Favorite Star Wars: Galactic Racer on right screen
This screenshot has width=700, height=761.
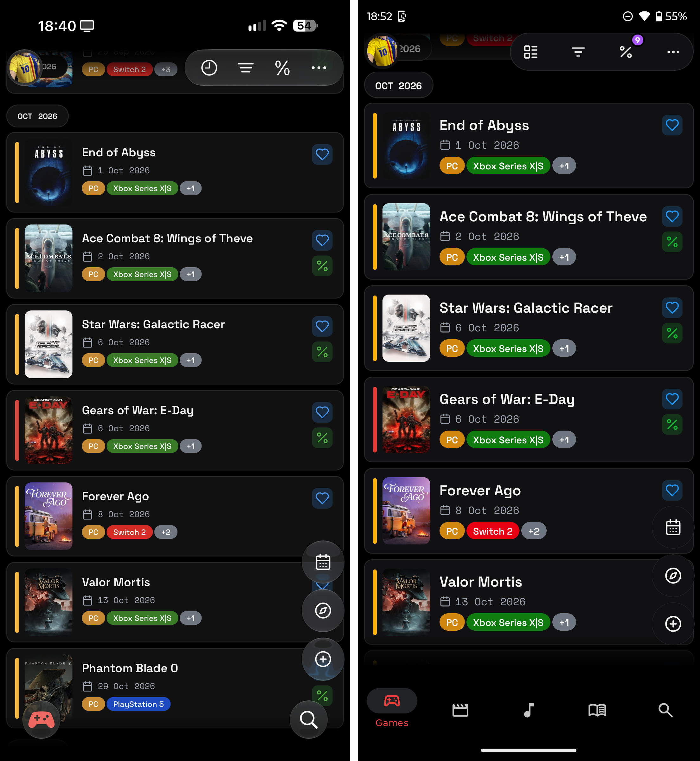pyautogui.click(x=672, y=307)
